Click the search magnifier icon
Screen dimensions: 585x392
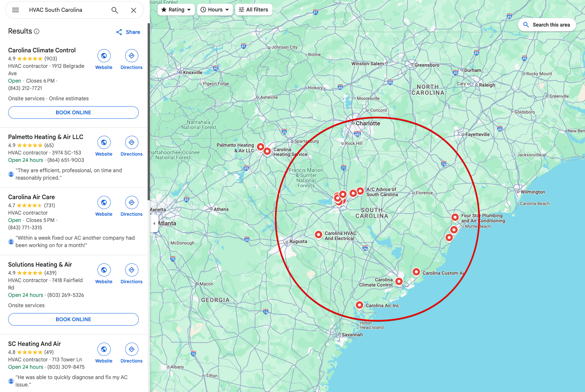(x=115, y=10)
